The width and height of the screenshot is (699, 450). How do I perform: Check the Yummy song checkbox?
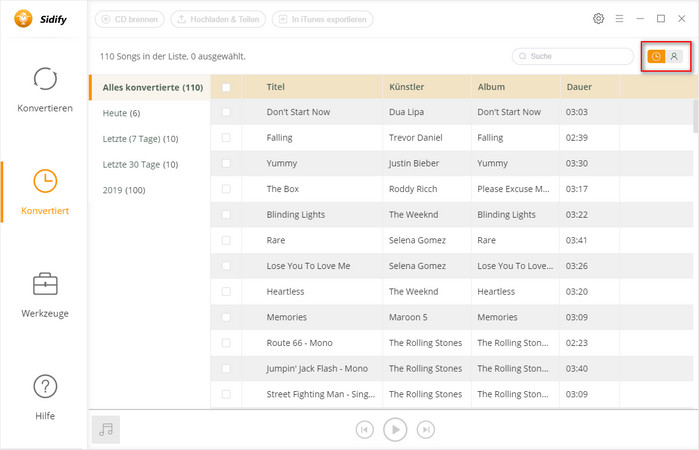click(x=226, y=163)
